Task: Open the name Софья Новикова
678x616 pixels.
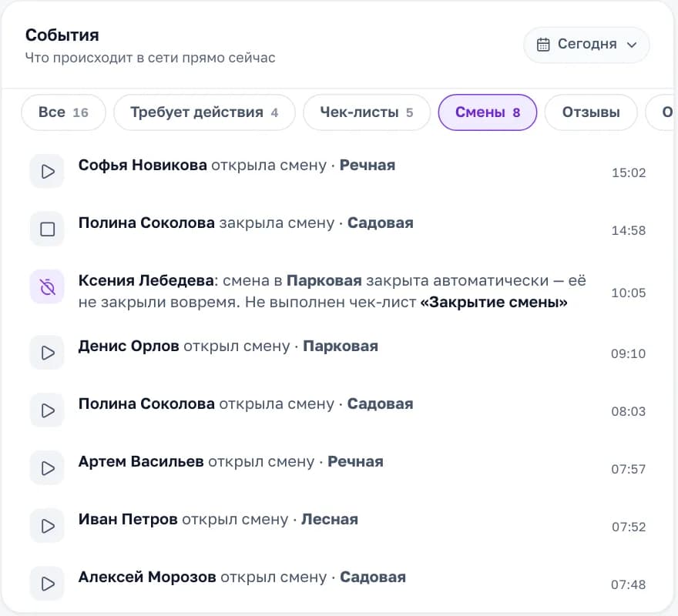Action: [143, 165]
